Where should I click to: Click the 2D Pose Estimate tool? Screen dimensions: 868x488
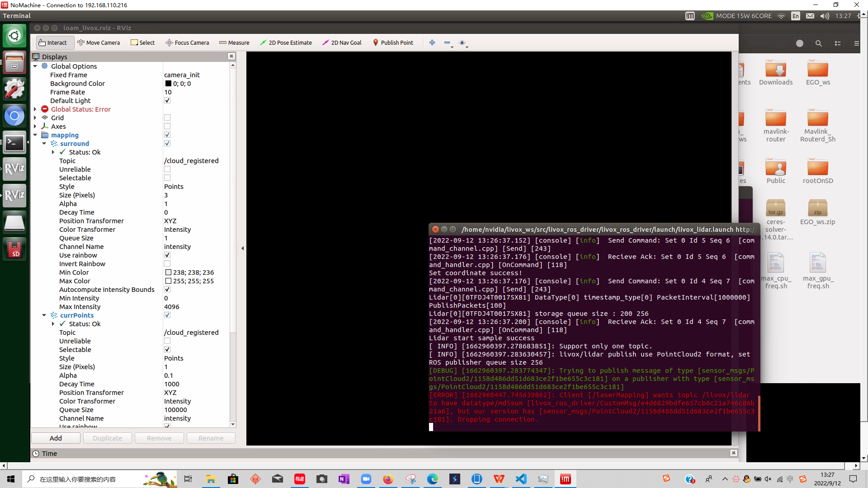pos(286,42)
